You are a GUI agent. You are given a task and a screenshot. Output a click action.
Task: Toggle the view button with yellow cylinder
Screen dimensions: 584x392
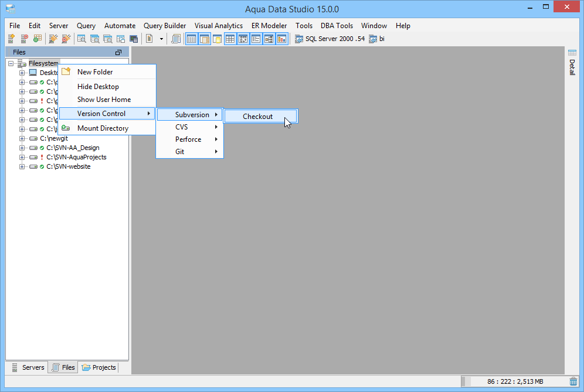(217, 39)
